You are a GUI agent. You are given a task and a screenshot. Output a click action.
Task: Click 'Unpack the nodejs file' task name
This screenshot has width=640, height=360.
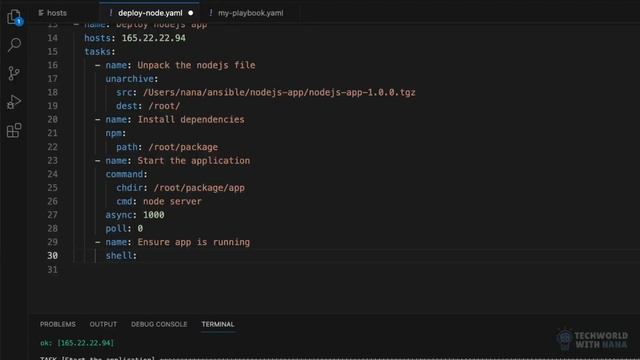(196, 65)
